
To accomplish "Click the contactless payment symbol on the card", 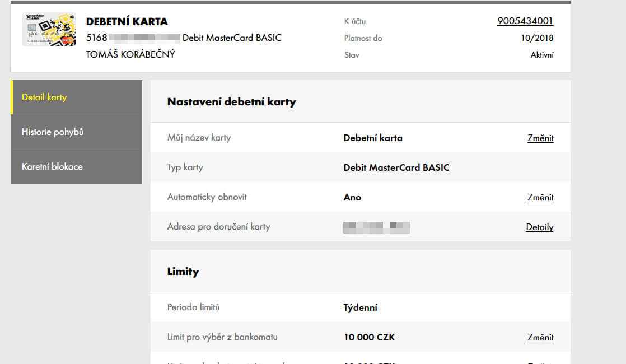I will tap(72, 17).
